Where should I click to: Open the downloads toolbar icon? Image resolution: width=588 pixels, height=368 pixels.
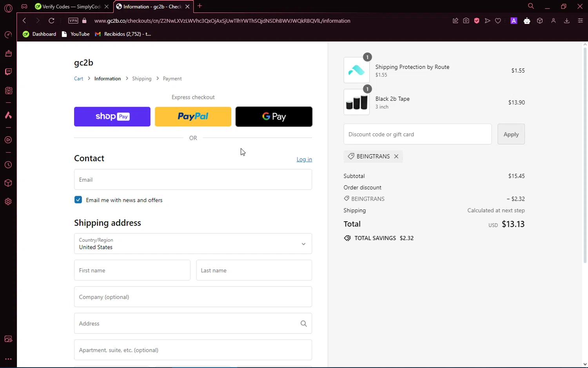tap(566, 21)
